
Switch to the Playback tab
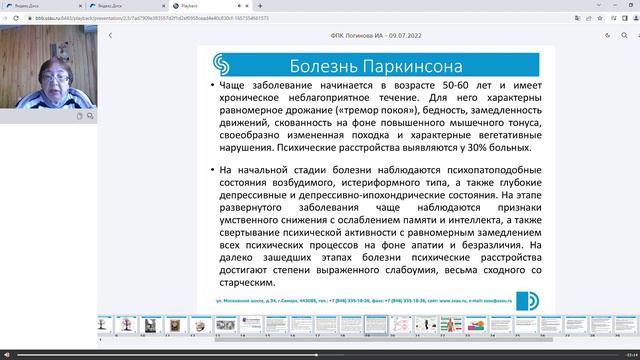tap(211, 6)
